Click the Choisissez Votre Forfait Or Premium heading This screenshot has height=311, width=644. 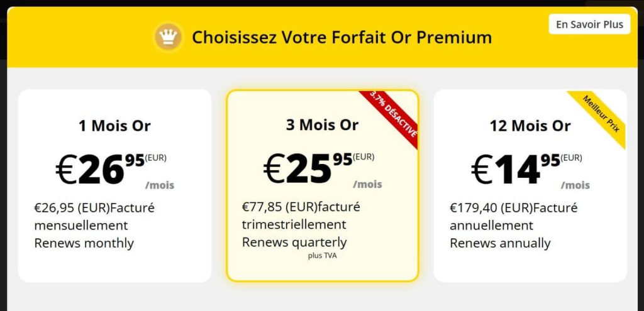(x=341, y=37)
